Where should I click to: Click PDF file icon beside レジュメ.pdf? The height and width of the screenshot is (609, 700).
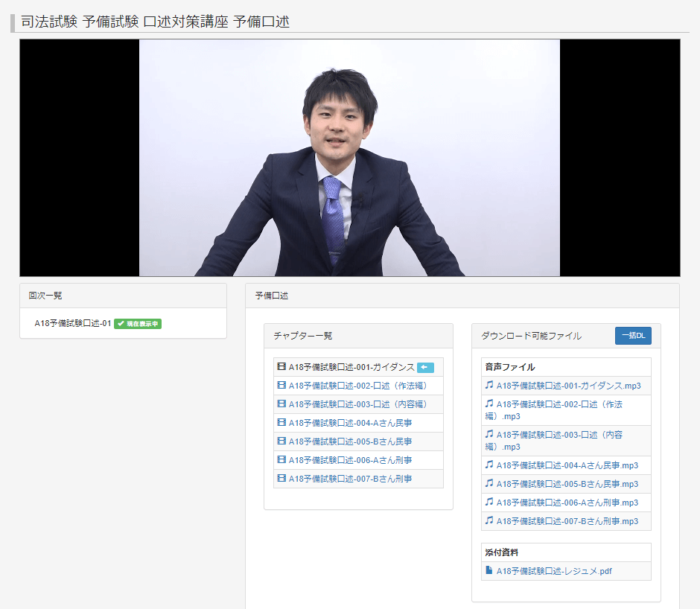[x=489, y=571]
